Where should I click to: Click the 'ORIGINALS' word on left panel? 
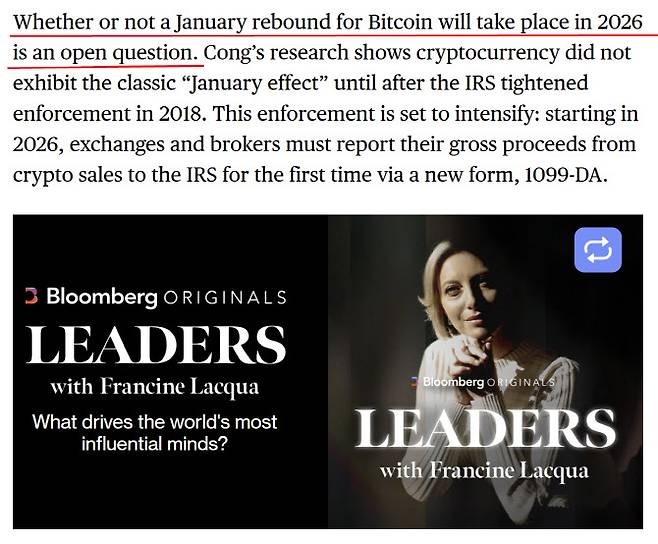point(225,297)
